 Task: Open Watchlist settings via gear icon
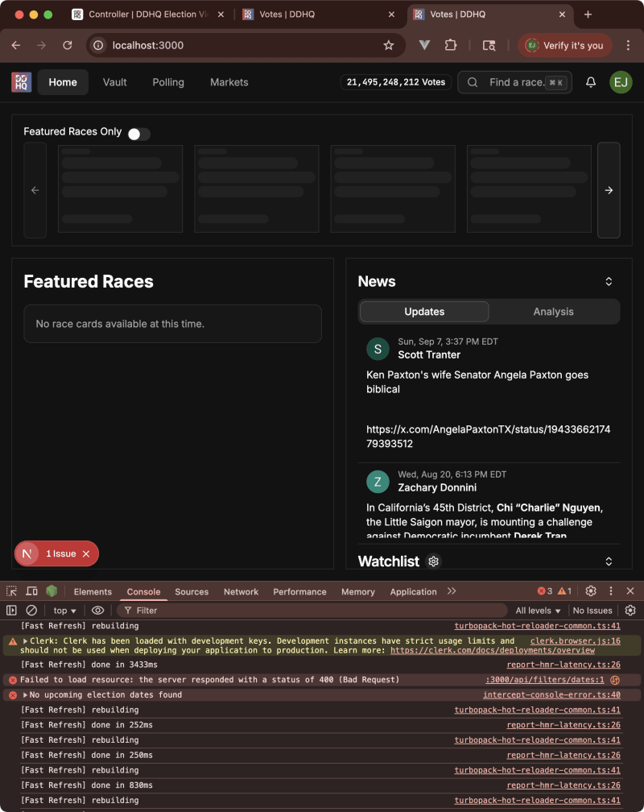point(433,561)
